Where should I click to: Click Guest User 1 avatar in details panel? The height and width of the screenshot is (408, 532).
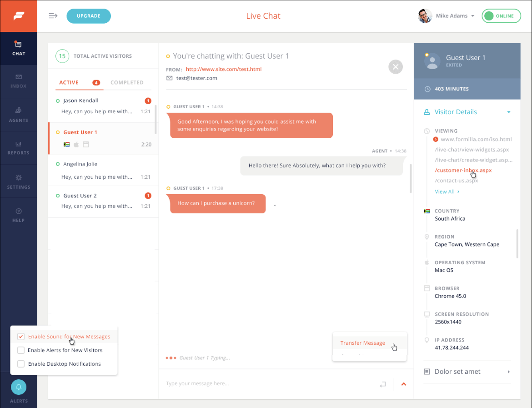[x=432, y=61]
